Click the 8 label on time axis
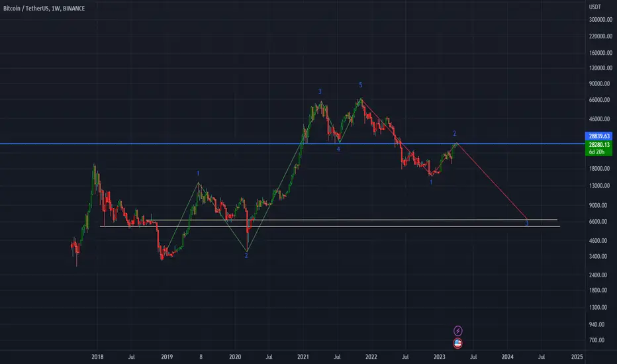This screenshot has height=364, width=617. 201,357
